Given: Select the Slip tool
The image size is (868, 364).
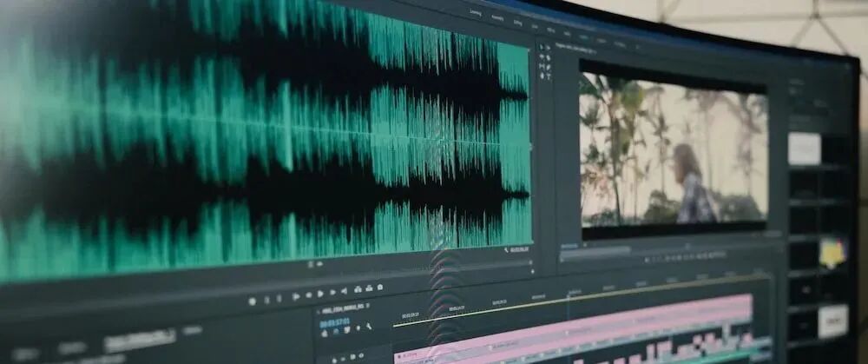Looking at the screenshot, I should click(542, 67).
